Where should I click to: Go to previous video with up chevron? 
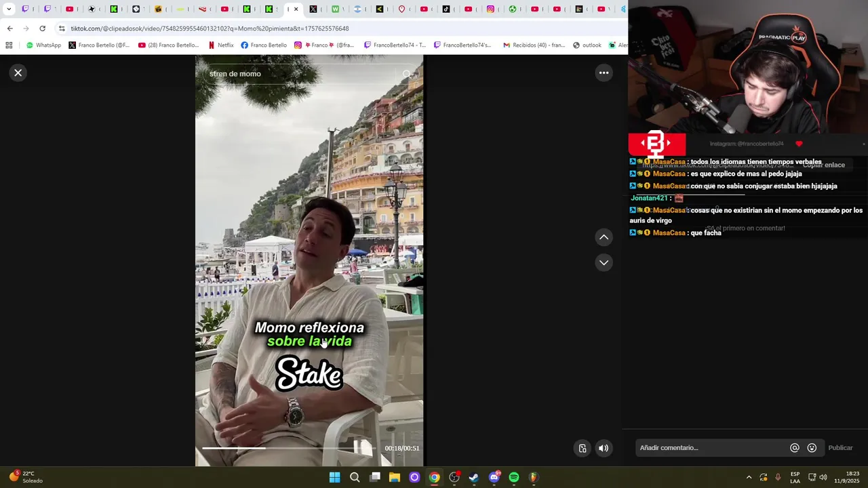(604, 237)
